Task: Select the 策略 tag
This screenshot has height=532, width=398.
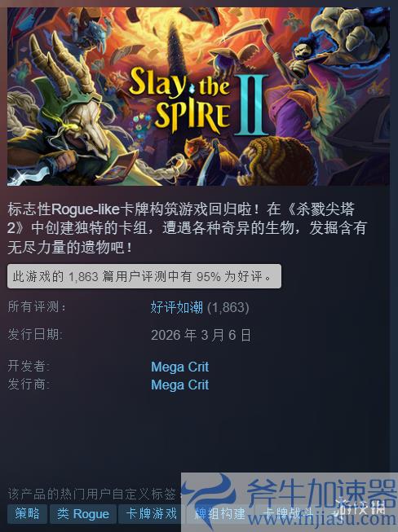Action: tap(27, 514)
